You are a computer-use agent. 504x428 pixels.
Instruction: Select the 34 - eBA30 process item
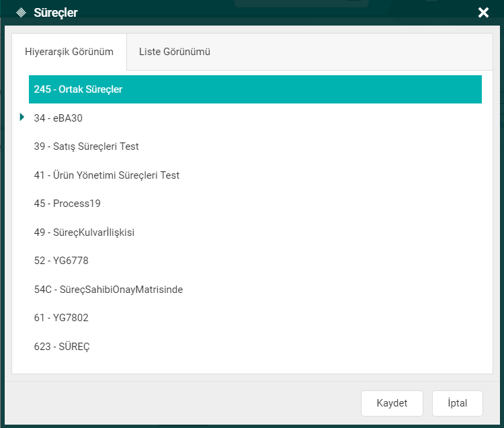[x=58, y=118]
